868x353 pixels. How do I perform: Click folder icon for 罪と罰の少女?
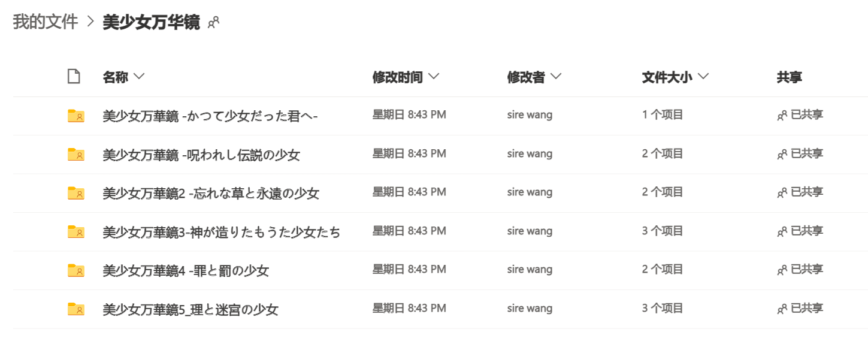[76, 270]
